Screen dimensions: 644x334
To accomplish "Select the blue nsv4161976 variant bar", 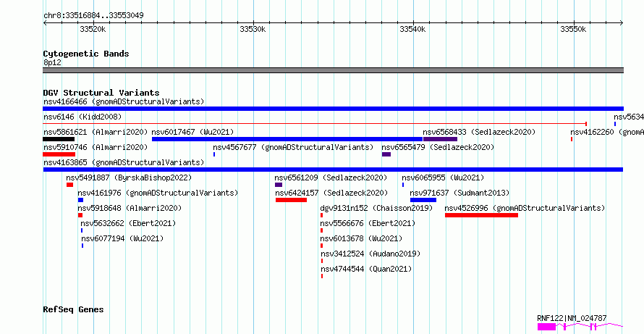I will click(x=80, y=200).
